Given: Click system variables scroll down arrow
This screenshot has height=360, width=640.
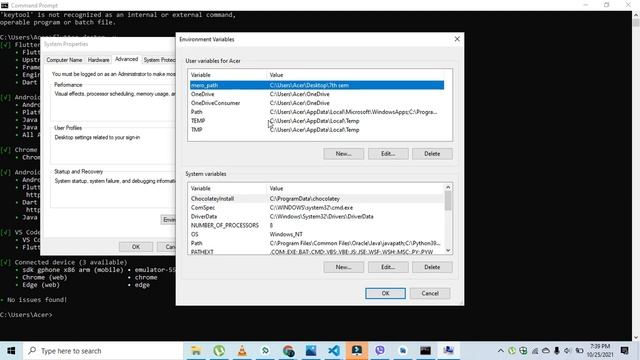Looking at the screenshot, I should (448, 251).
